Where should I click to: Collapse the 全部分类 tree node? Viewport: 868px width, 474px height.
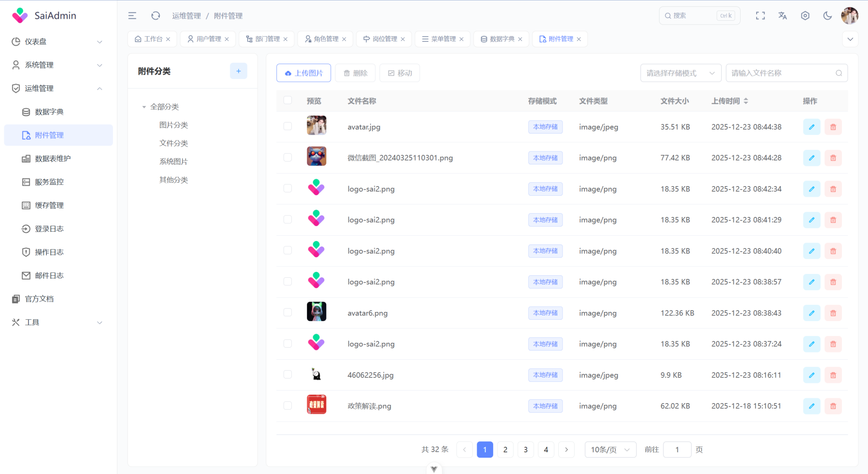point(144,107)
